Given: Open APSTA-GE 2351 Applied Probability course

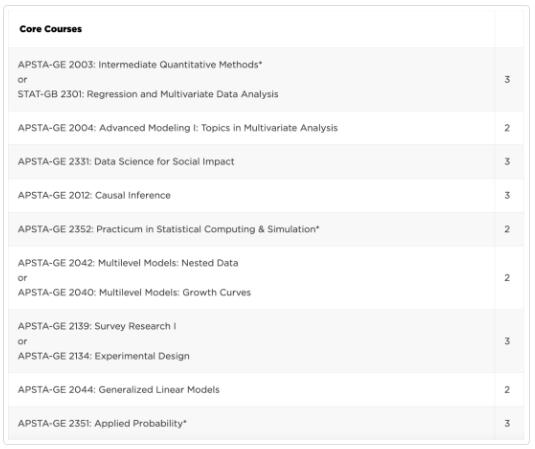Looking at the screenshot, I should 102,423.
